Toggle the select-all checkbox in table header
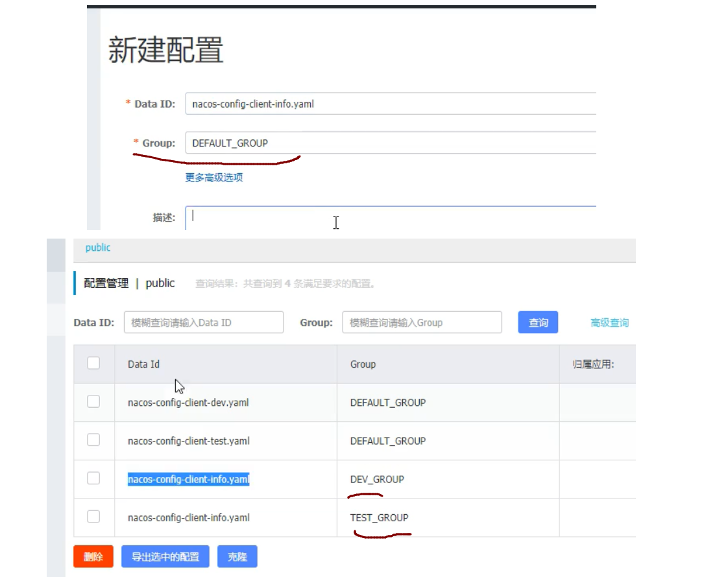Image resolution: width=728 pixels, height=577 pixels. tap(93, 363)
